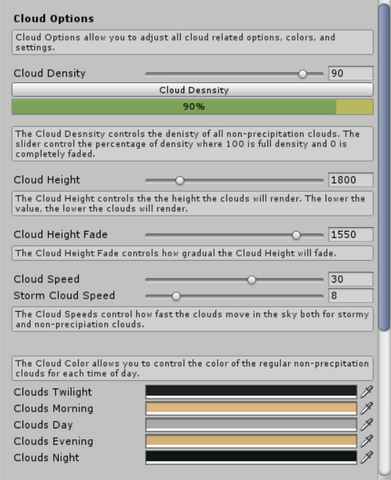Click eyedropper icon for Clouds Night

367,457
